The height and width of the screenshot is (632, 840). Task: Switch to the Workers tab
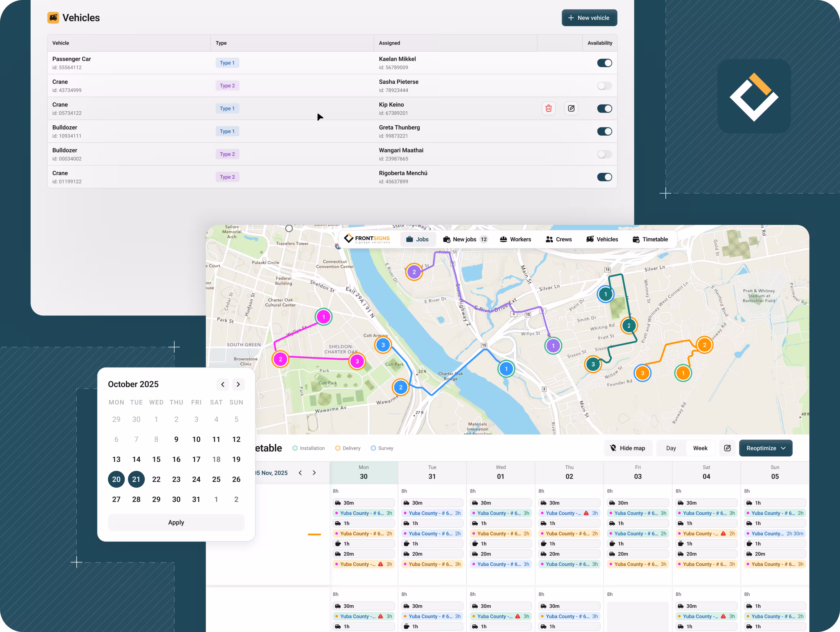tap(515, 239)
